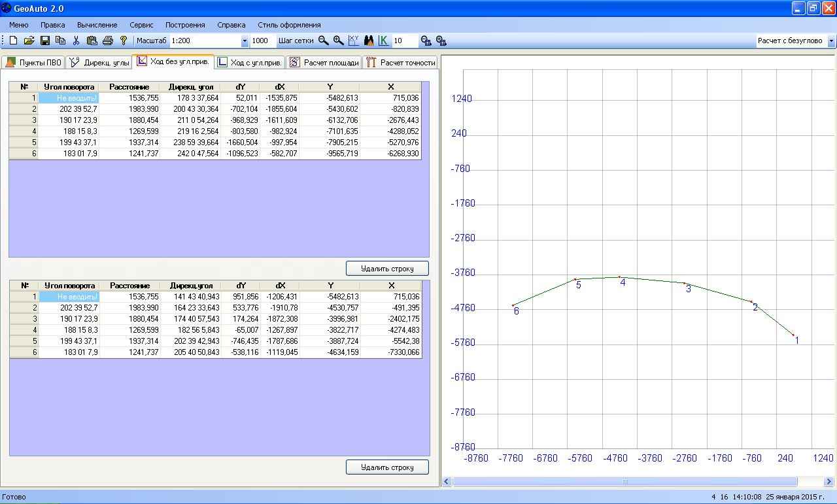Print with the printer icon

click(108, 41)
